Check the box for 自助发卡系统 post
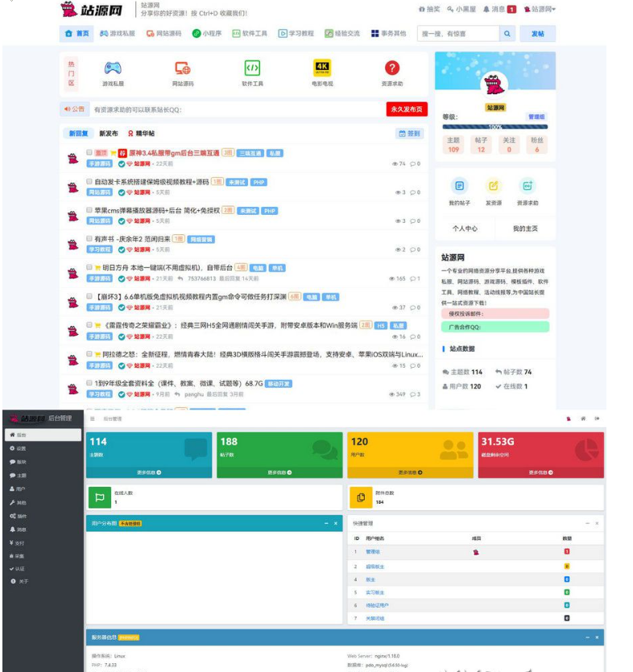This screenshot has height=672, width=633. tap(89, 181)
